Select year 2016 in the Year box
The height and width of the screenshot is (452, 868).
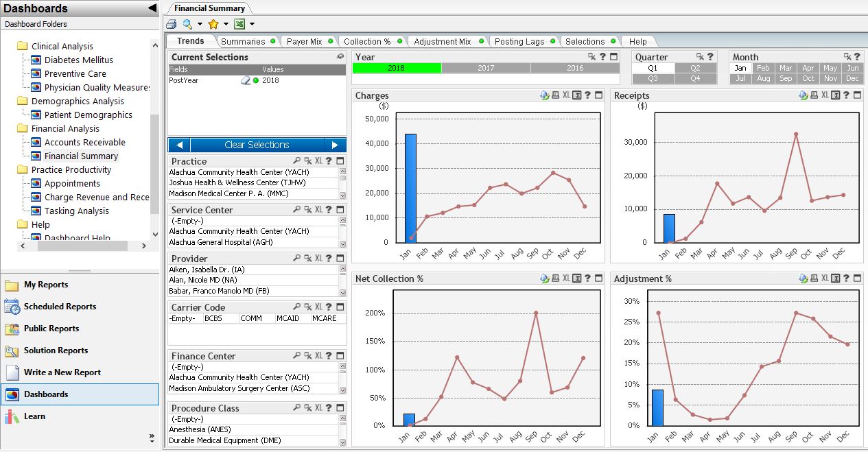click(575, 68)
